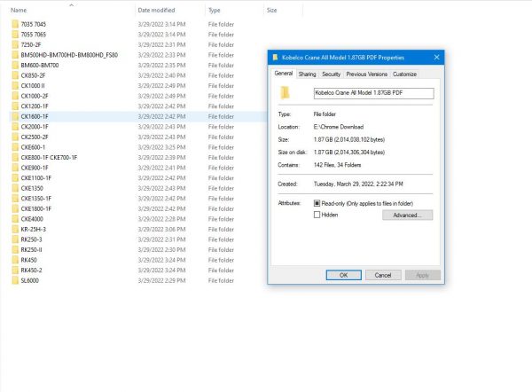This screenshot has height=392, width=532.
Task: Click the Apply button
Action: tap(423, 275)
